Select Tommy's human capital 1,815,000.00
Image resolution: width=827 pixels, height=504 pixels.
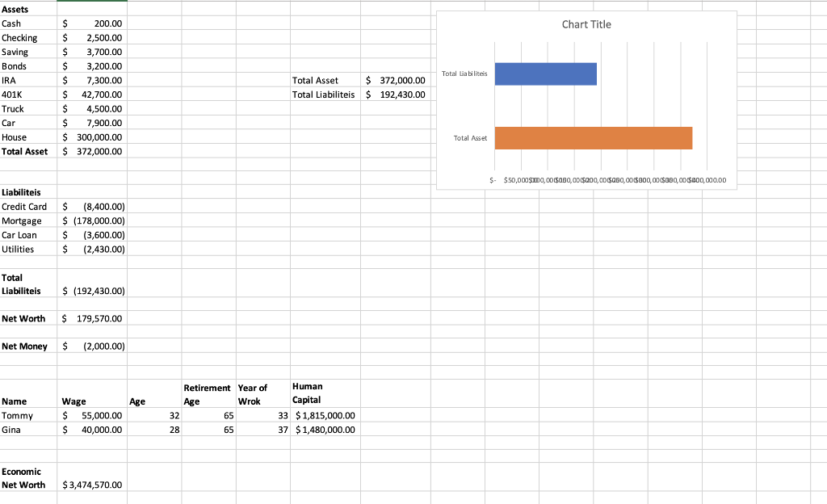325,415
